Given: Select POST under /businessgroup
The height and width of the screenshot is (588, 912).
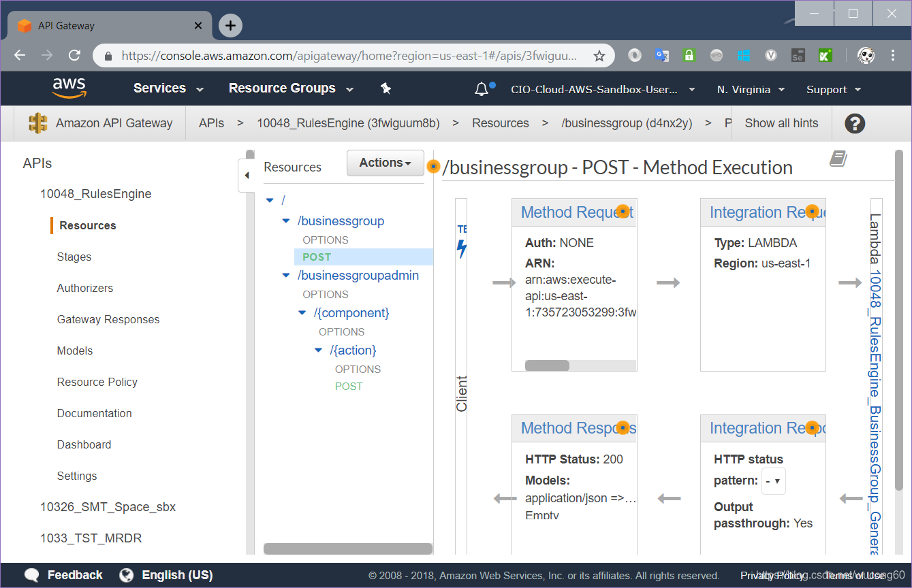Looking at the screenshot, I should 317,257.
